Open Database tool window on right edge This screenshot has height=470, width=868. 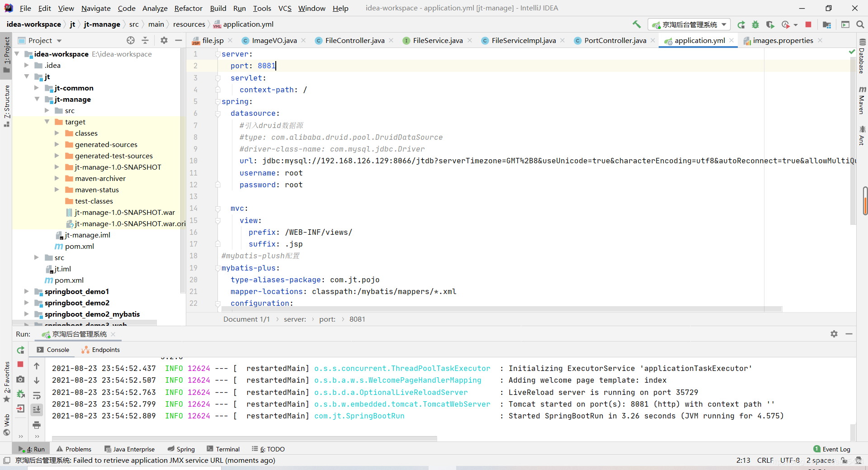tap(862, 56)
